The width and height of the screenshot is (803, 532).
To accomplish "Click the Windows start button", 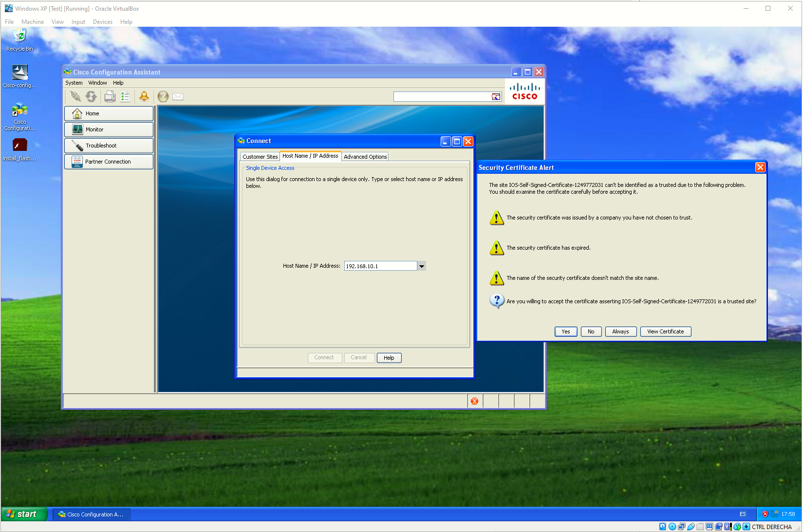I will pos(24,514).
